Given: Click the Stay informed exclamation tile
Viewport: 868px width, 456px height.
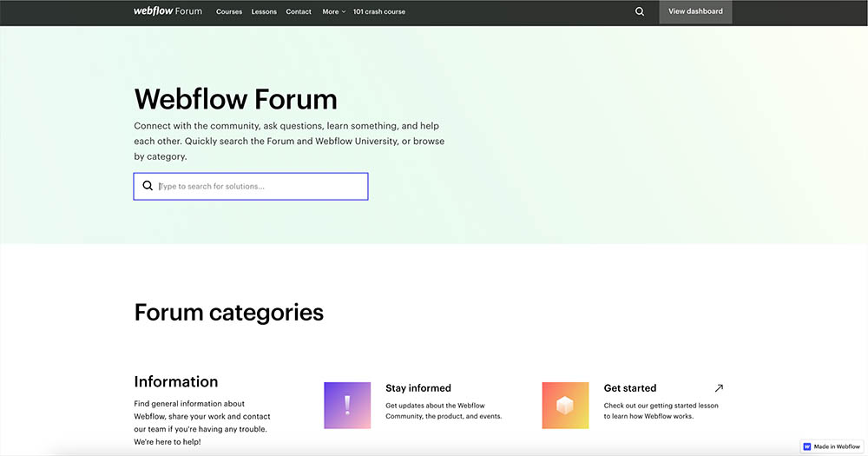Looking at the screenshot, I should 347,405.
